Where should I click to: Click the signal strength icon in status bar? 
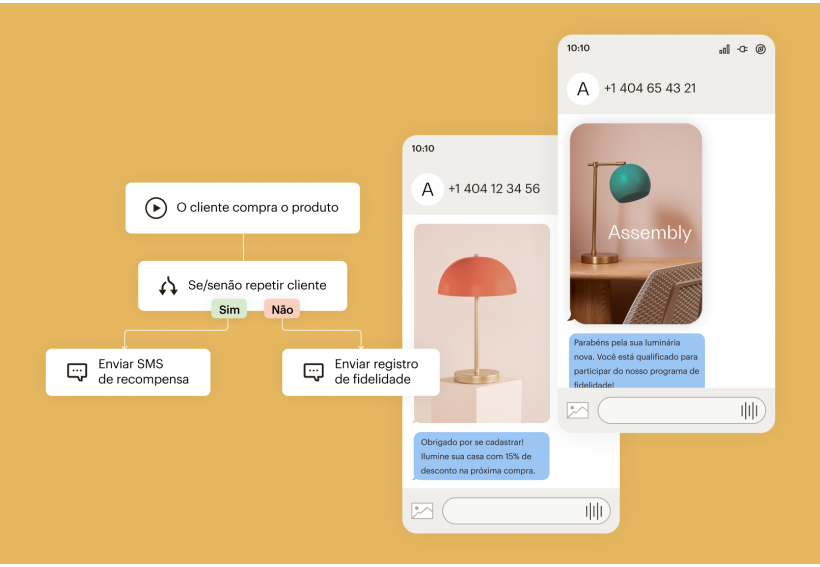[x=724, y=49]
